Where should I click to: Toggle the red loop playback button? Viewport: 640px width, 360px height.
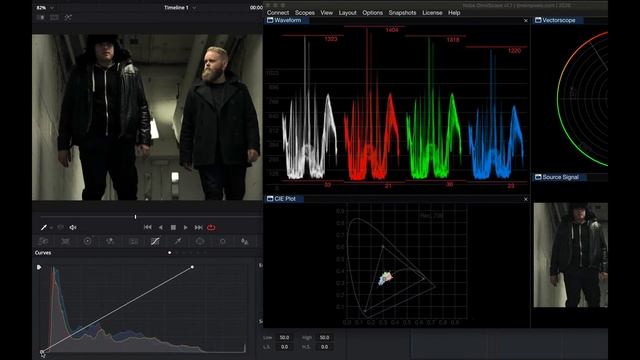(x=211, y=227)
